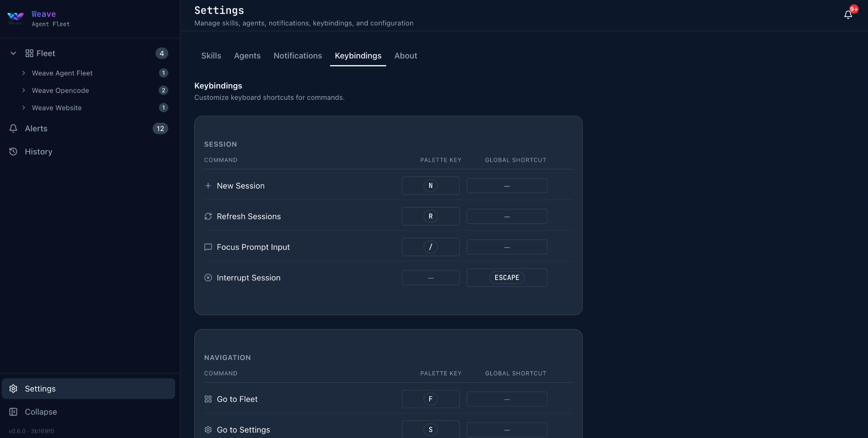This screenshot has width=868, height=438.
Task: Click the N palette key for New Session
Action: (430, 185)
